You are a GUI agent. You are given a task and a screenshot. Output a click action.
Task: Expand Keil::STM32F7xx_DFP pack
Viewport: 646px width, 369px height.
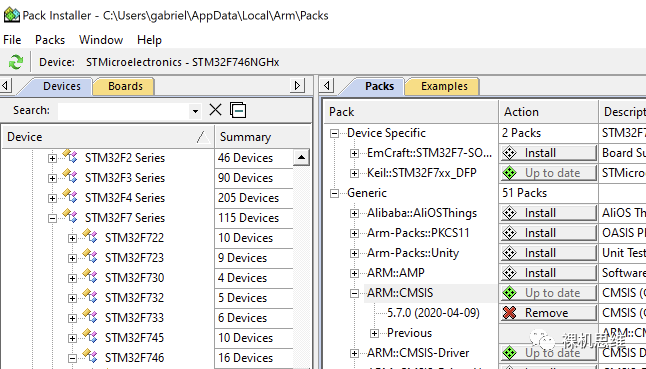click(354, 173)
